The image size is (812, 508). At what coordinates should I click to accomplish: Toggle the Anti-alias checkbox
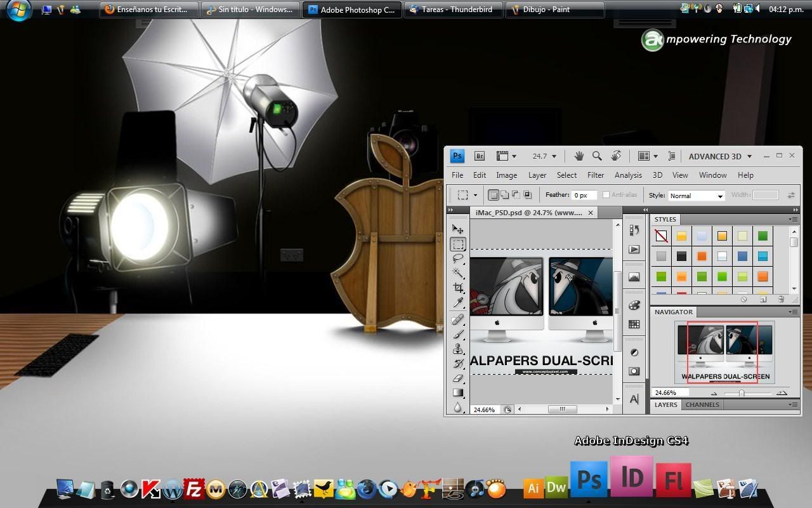pyautogui.click(x=606, y=195)
